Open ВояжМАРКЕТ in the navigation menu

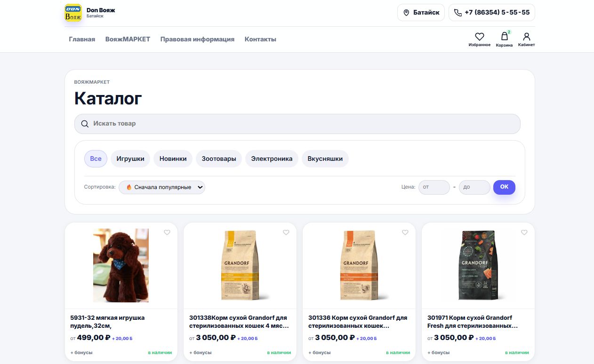128,40
